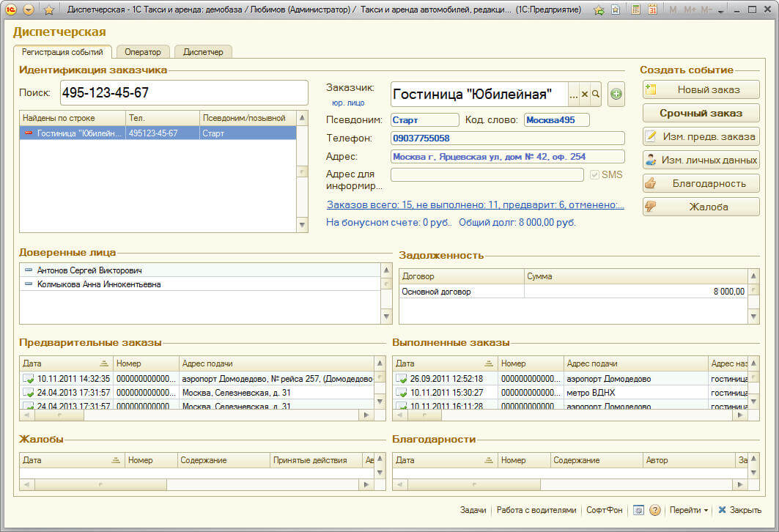The image size is (779, 532).
Task: Open the calendar icon in title bar
Action: coord(651,10)
